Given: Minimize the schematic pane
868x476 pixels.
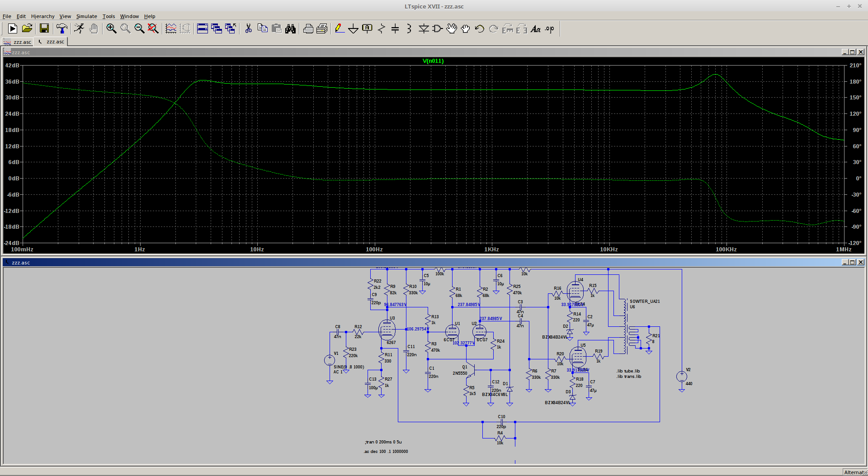Looking at the screenshot, I should click(x=844, y=262).
